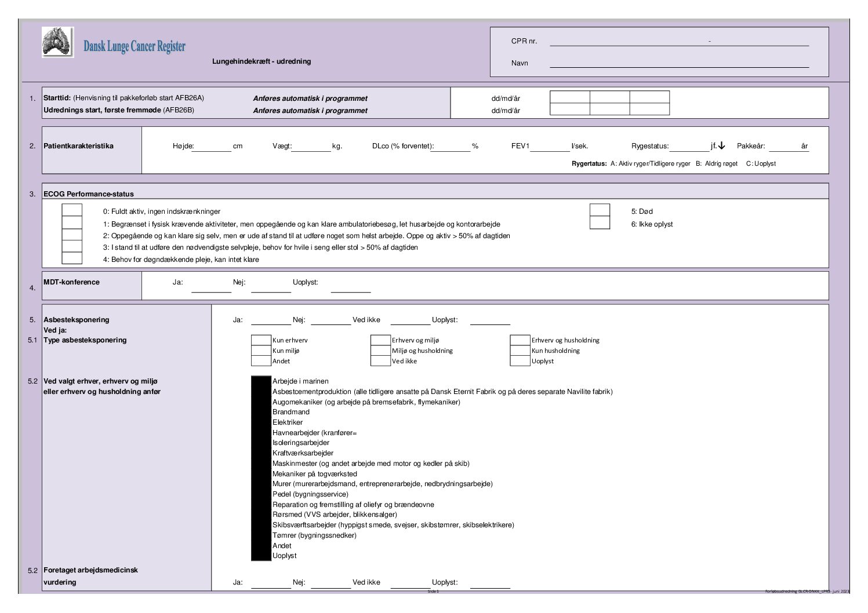
Task: Tick the Andet box under Type asbesteksponering
Action: tap(261, 361)
